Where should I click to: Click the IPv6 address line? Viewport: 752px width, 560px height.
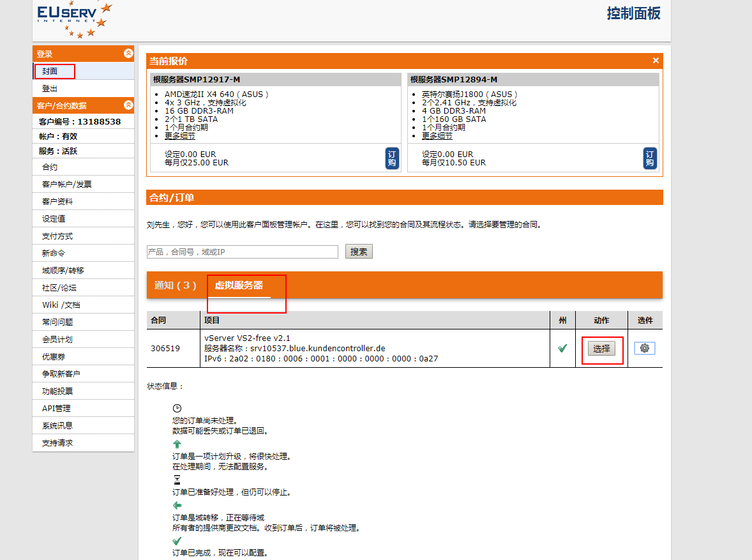tap(321, 358)
